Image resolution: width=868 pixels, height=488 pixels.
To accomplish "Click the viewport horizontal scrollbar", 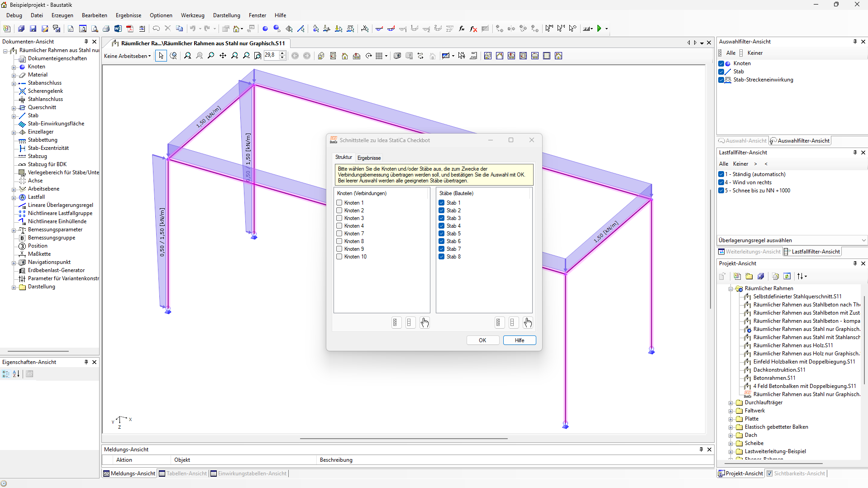I will (x=404, y=438).
